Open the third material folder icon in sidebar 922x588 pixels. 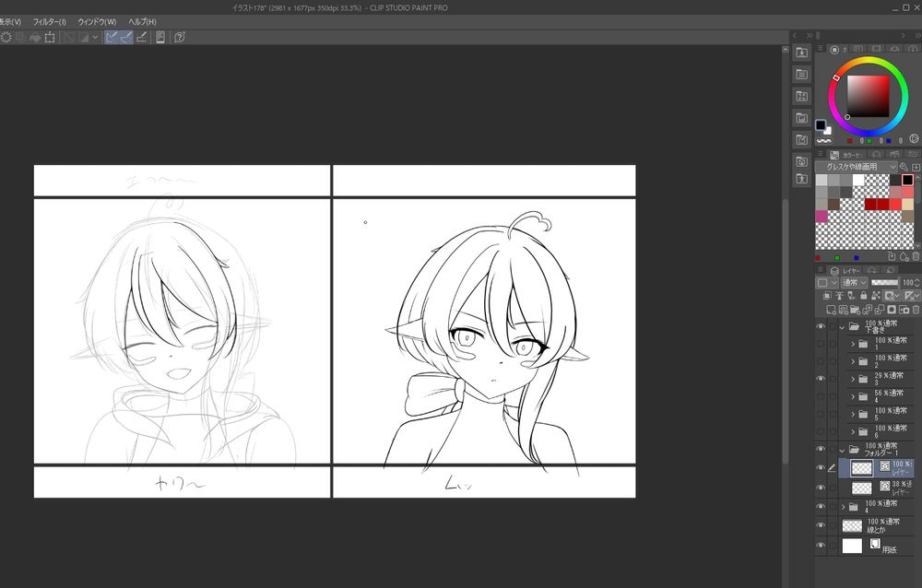click(x=801, y=97)
